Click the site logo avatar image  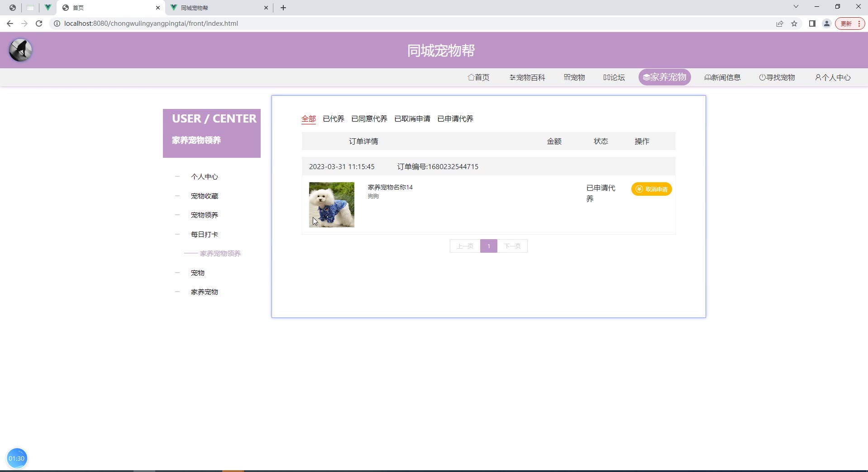click(x=20, y=50)
